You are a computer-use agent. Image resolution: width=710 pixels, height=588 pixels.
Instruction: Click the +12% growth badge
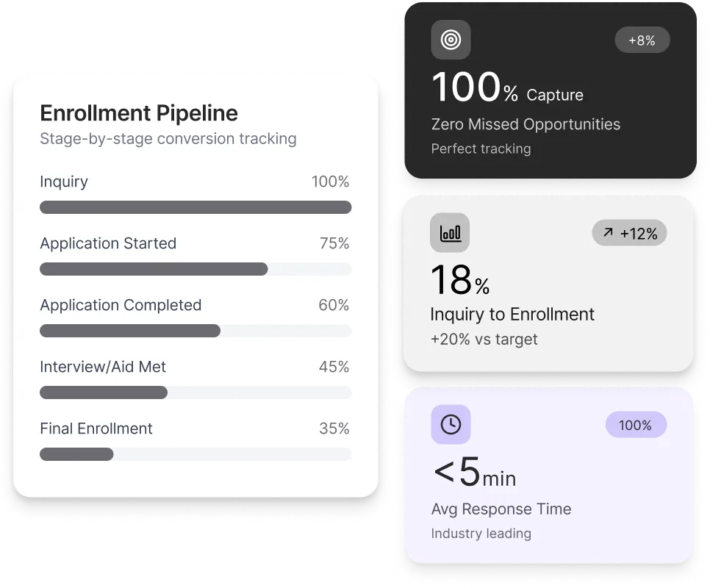click(x=629, y=234)
